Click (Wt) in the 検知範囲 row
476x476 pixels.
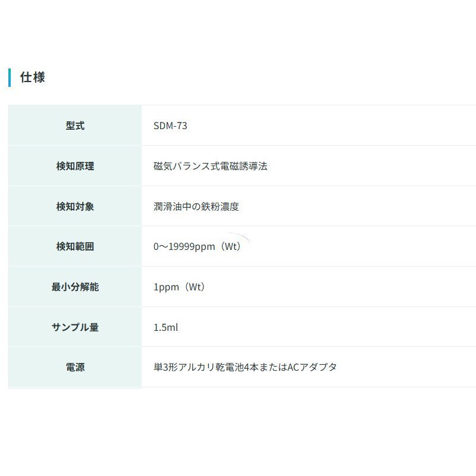point(230,246)
